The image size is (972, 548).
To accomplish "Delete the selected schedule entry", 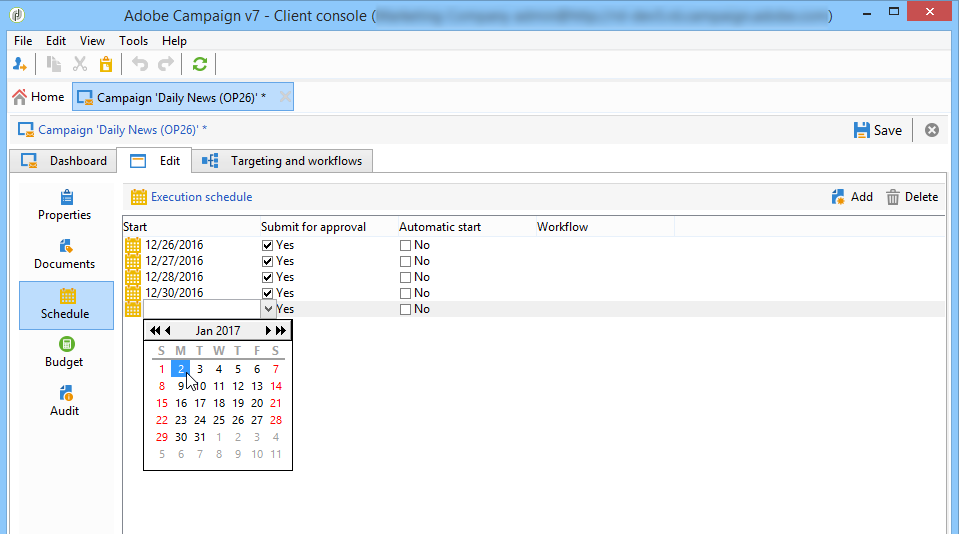I will (912, 197).
